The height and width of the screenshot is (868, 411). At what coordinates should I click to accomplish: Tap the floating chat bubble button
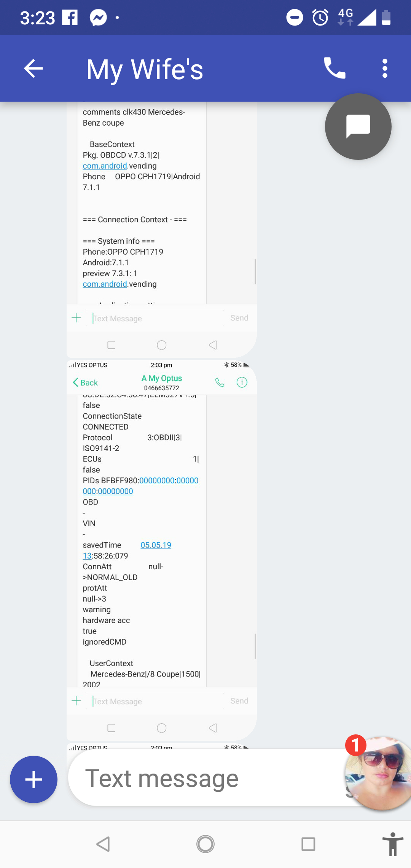point(358,126)
